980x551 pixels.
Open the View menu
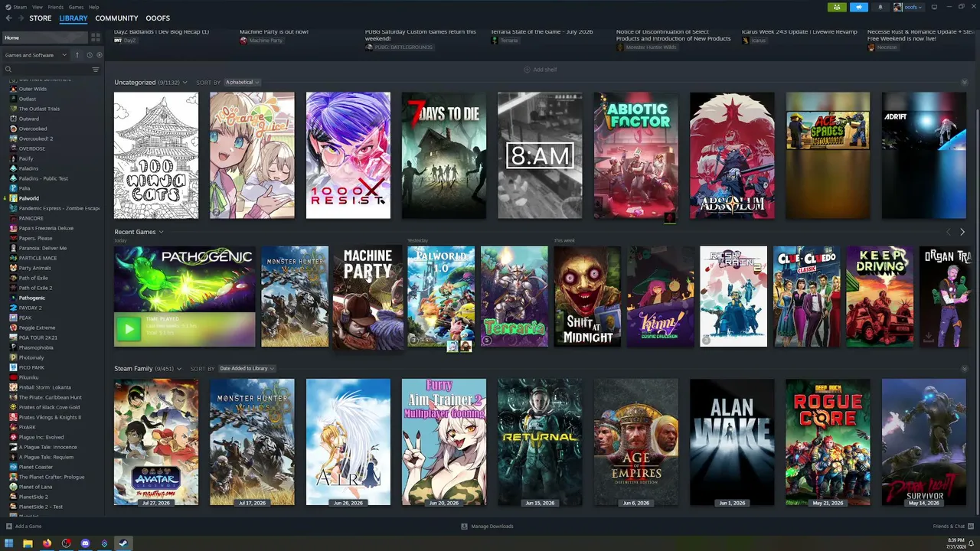[x=38, y=7]
